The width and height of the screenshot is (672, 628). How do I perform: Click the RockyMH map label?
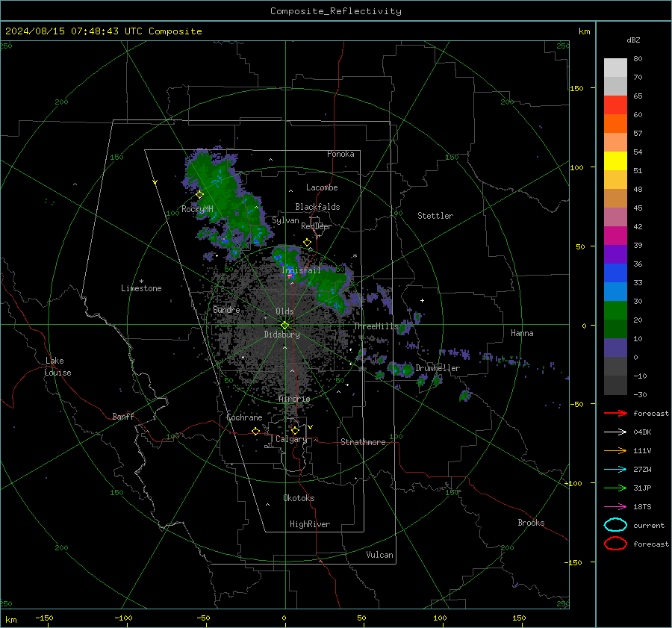coord(197,209)
